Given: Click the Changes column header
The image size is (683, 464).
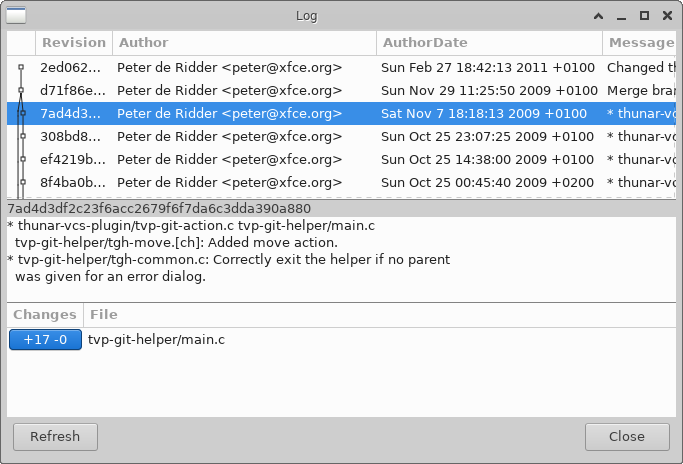Looking at the screenshot, I should 44,315.
